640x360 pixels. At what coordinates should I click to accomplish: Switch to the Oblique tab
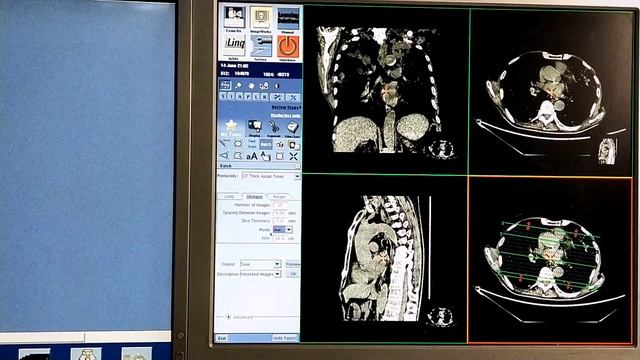click(x=254, y=197)
